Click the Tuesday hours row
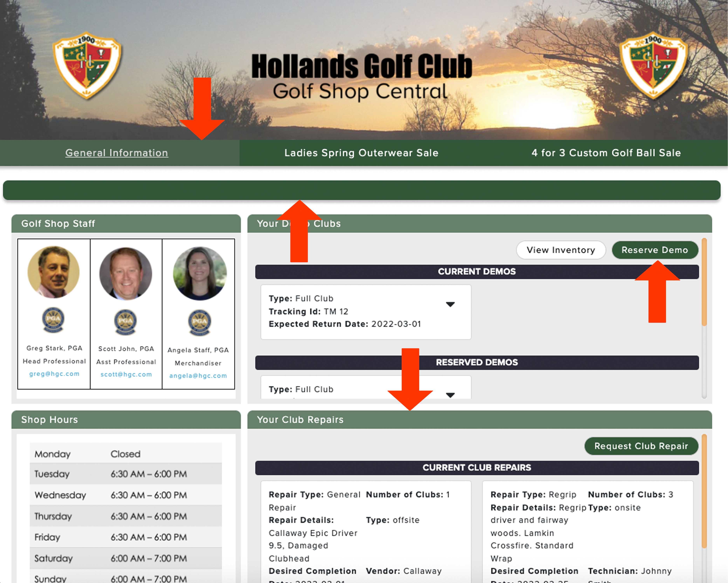Screen dimensions: 728x583 pos(126,474)
